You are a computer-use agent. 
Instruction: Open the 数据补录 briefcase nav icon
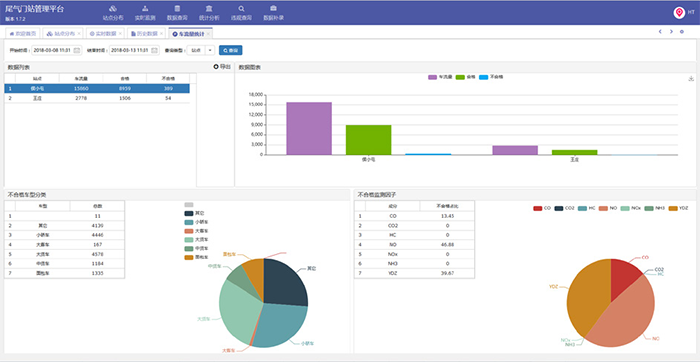click(x=273, y=8)
